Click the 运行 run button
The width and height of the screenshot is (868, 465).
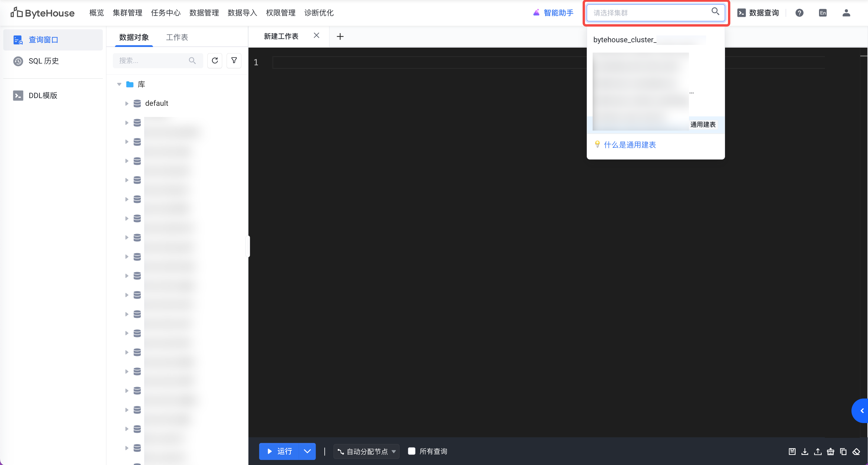(279, 451)
